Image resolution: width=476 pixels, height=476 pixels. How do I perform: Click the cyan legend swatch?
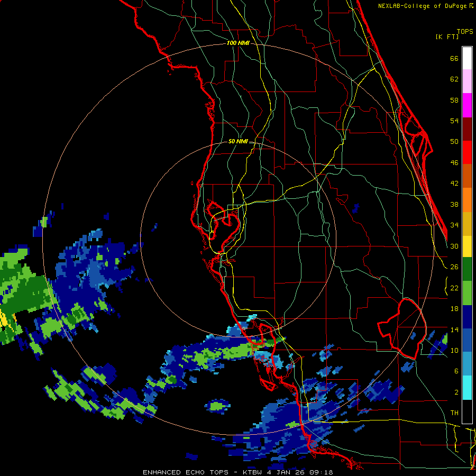(467, 388)
